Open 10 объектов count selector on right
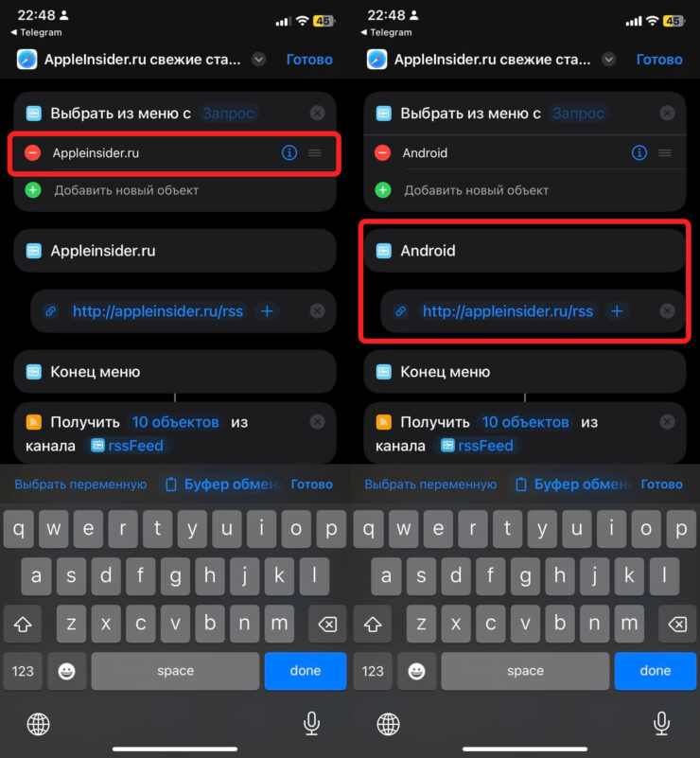This screenshot has height=758, width=700. tap(525, 422)
